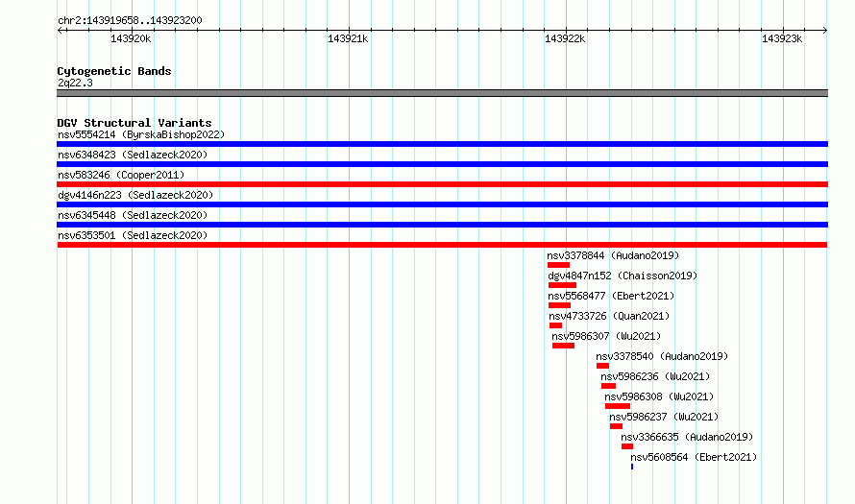Click the nsv4733726 (Quan2021) label
The image size is (855, 504).
tap(609, 316)
